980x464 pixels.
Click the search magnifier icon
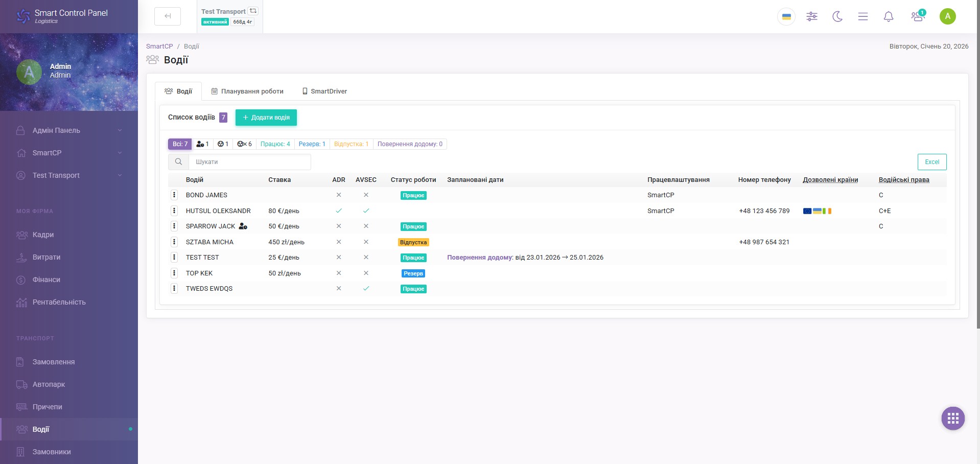coord(178,162)
